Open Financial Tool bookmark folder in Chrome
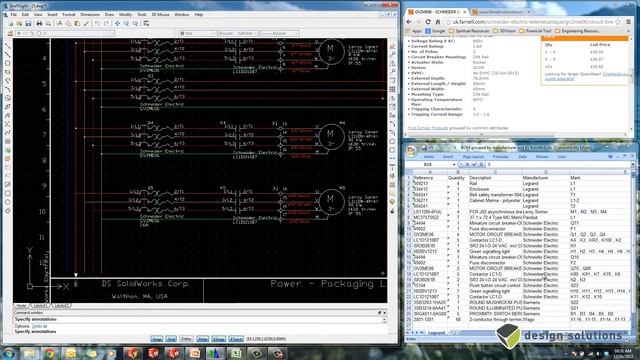640x360 pixels. tap(536, 31)
